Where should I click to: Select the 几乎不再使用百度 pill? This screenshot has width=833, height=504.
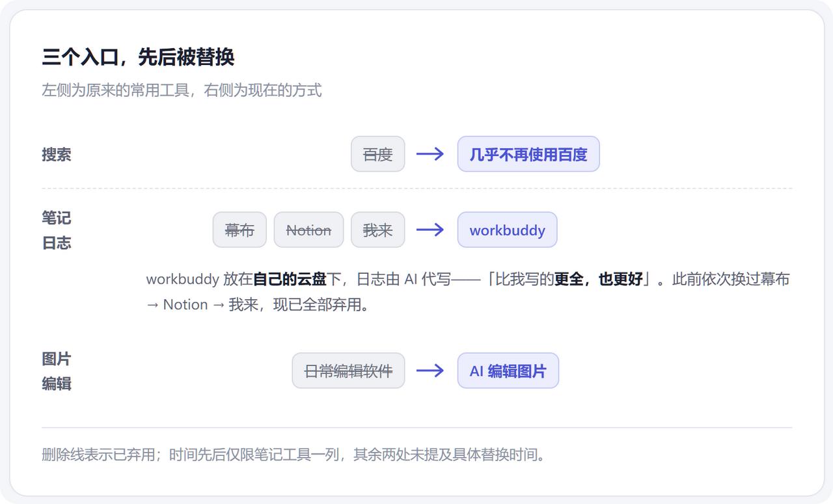528,154
